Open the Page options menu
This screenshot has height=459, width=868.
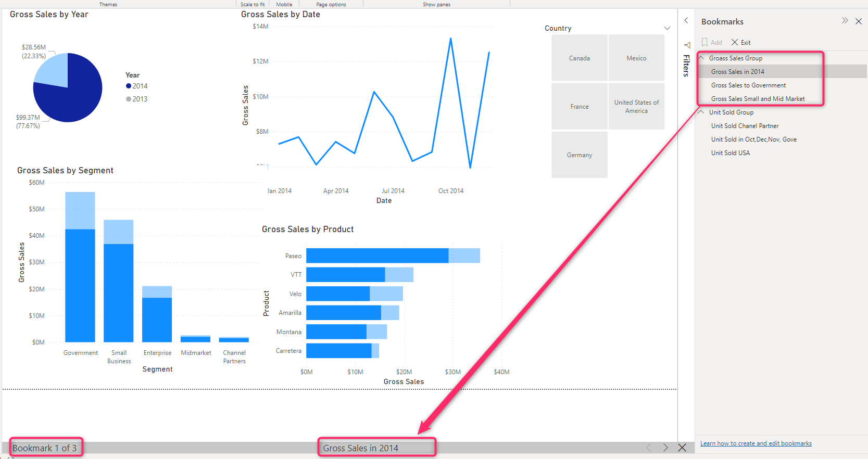(331, 4)
